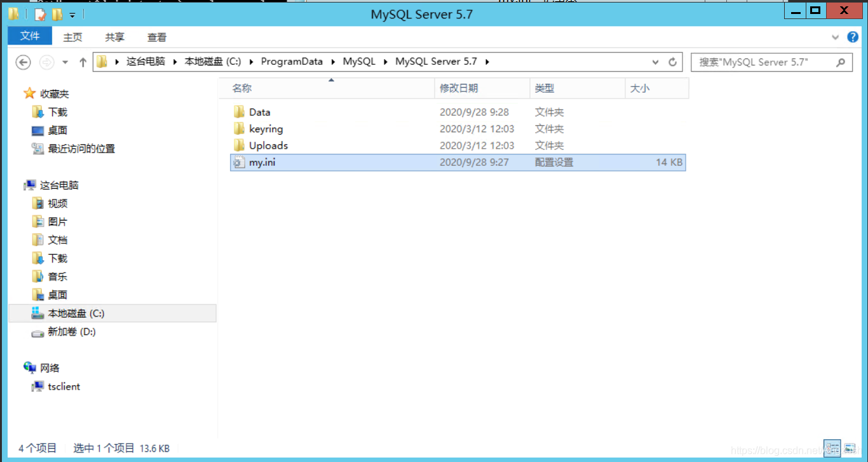Viewport: 868px width, 462px height.
Task: Click the file name text my.ini
Action: 262,162
